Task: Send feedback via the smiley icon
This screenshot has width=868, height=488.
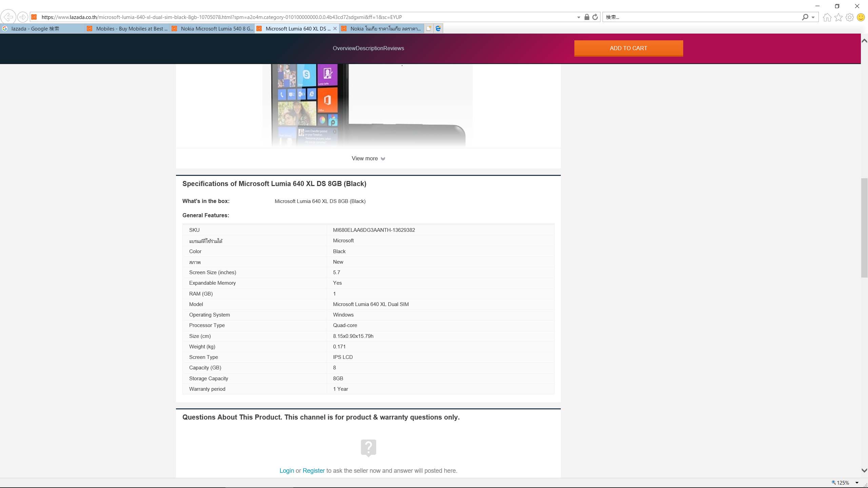Action: tap(861, 17)
